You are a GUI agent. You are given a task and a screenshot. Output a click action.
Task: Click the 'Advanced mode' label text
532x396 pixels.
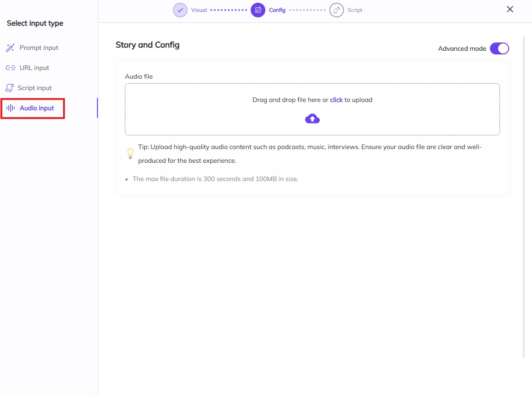coord(462,48)
